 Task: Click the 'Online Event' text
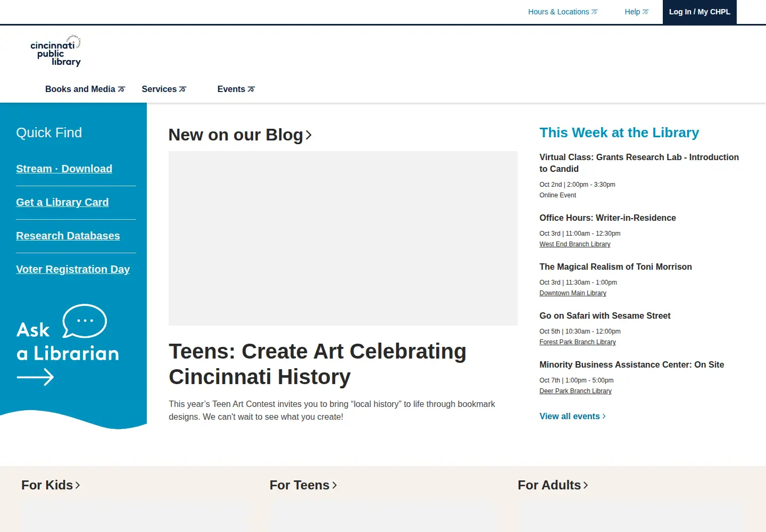[557, 195]
